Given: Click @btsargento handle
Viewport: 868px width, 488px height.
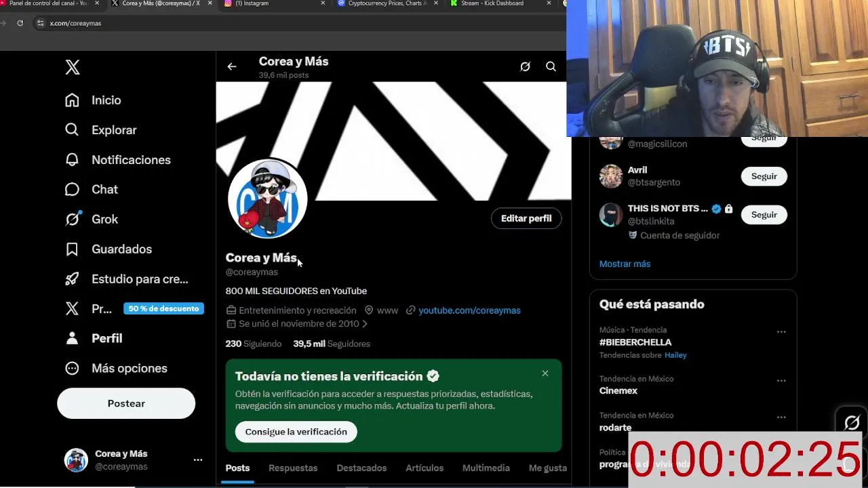Looking at the screenshot, I should point(654,182).
